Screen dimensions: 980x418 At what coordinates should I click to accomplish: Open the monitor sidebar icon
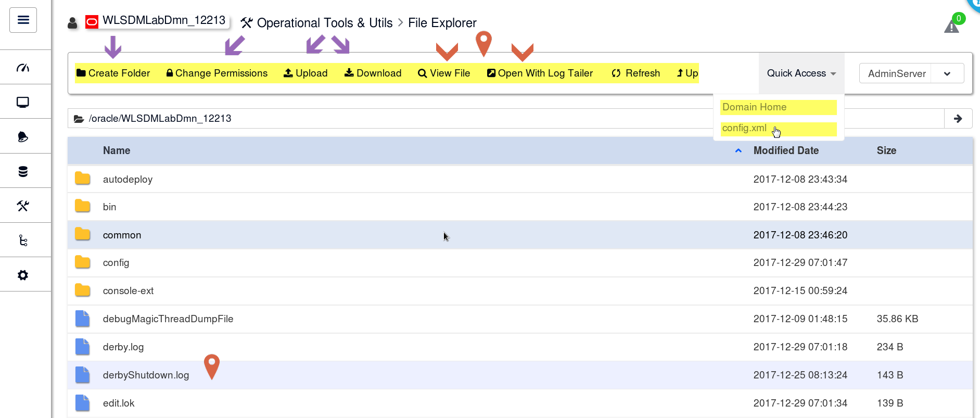(x=23, y=102)
